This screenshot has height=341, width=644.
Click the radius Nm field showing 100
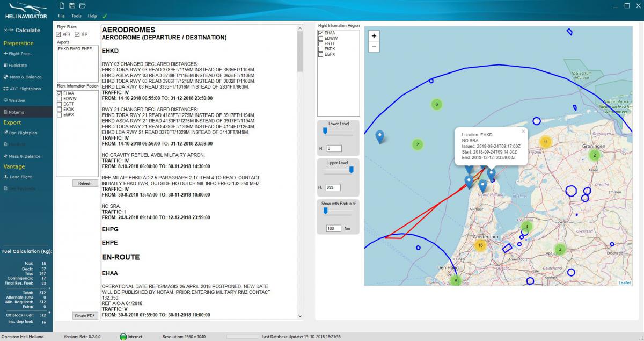[334, 228]
